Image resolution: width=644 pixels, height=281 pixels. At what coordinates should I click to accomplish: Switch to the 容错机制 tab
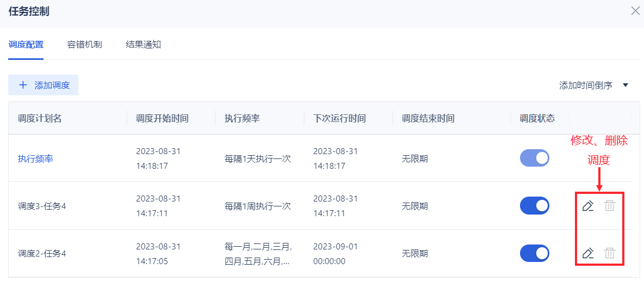pyautogui.click(x=85, y=45)
